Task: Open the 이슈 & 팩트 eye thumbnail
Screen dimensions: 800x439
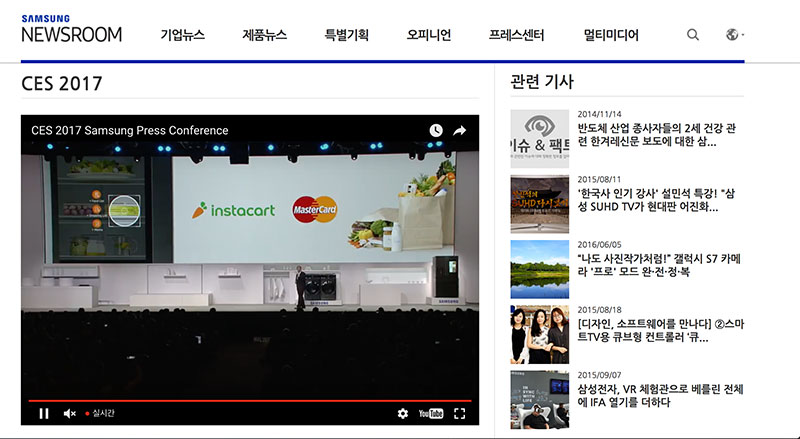Action: coord(540,138)
